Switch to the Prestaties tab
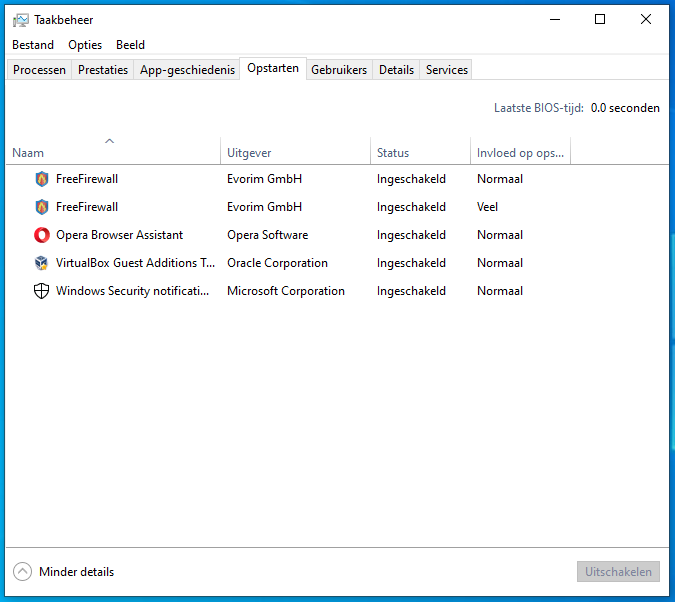The width and height of the screenshot is (675, 602). tap(103, 70)
